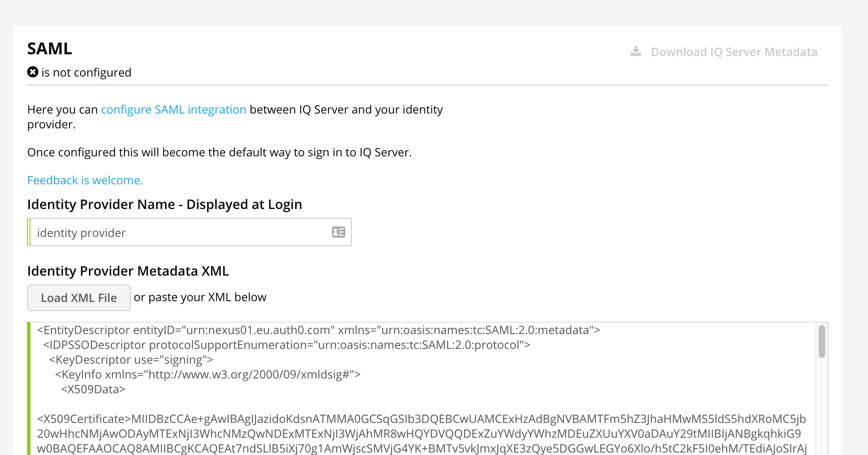Viewport: 868px width, 455px height.
Task: Click the 'or paste your XML below' text
Action: (200, 297)
